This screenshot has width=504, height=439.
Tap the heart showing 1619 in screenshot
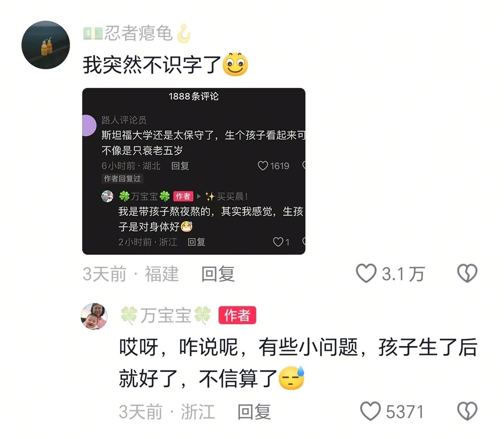pyautogui.click(x=263, y=166)
